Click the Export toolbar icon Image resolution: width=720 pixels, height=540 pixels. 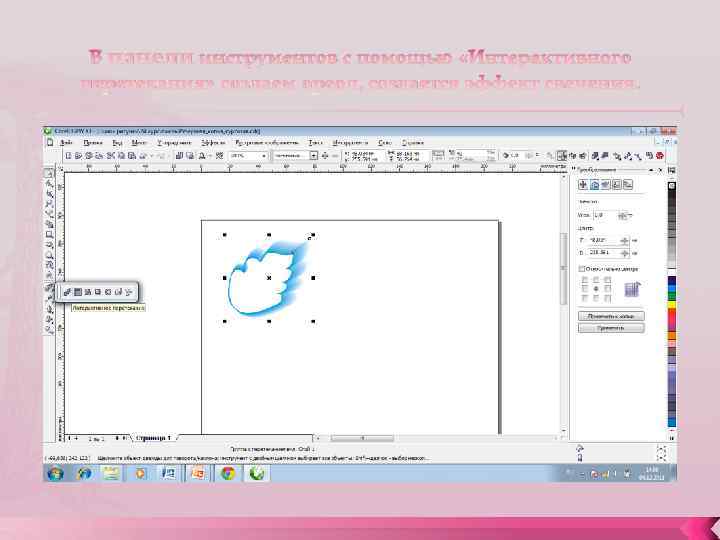tap(190, 156)
